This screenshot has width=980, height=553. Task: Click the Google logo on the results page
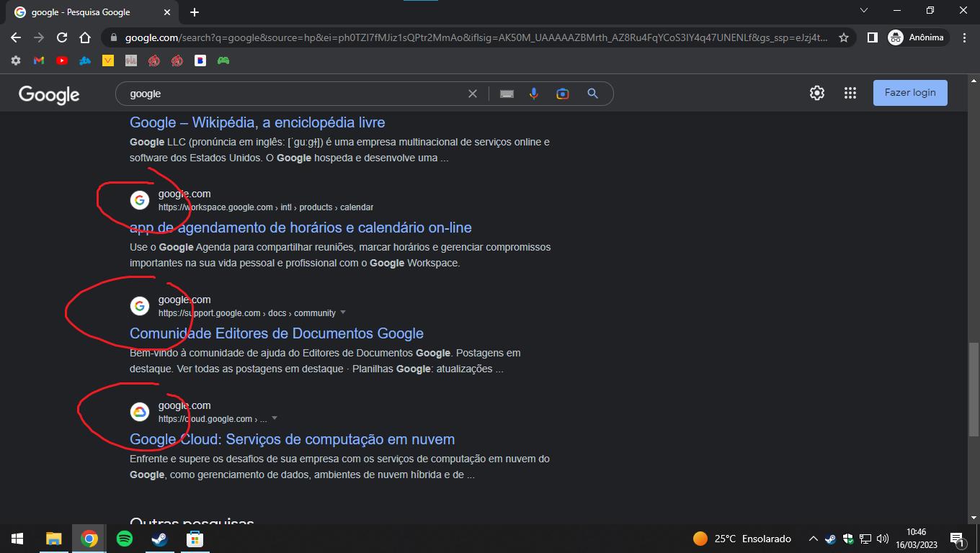point(49,94)
